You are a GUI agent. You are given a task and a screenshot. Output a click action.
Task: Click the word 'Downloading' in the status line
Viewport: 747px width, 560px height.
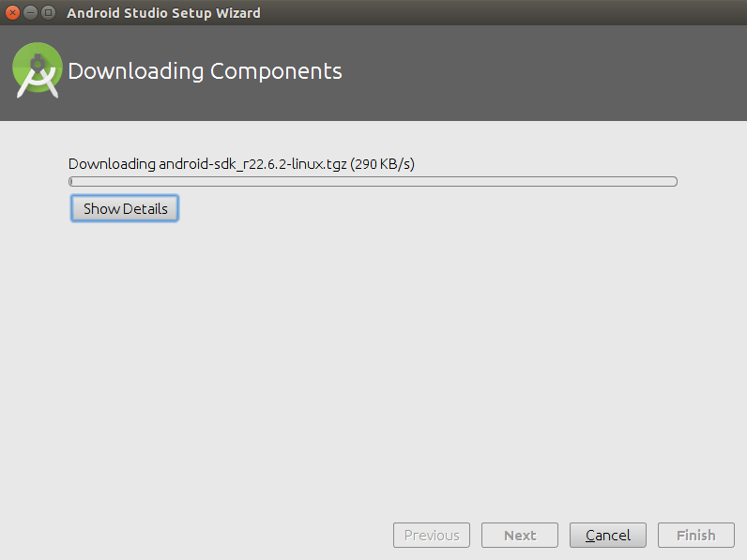[112, 164]
